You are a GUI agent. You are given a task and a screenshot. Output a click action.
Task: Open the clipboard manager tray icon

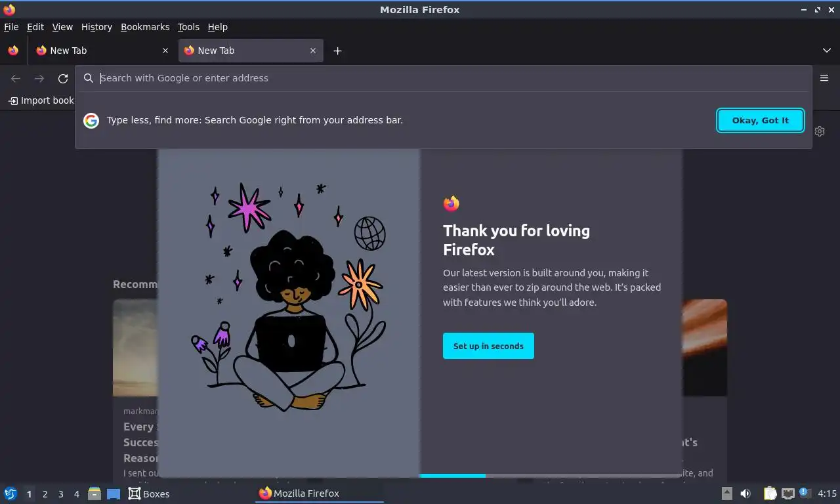pyautogui.click(x=770, y=493)
